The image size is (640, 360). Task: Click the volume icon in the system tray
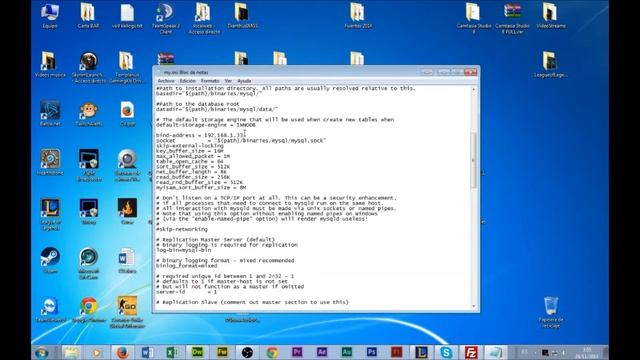tap(564, 352)
